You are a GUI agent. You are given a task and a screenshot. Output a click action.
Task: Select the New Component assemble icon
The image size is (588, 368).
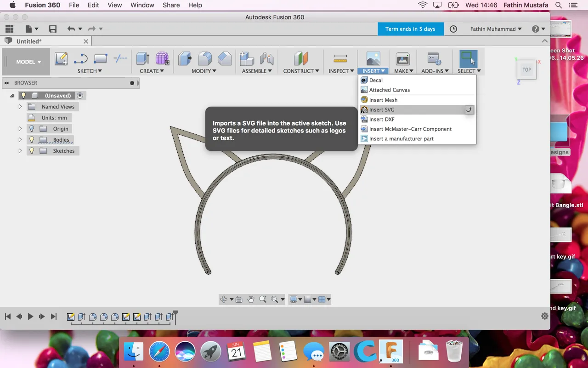click(x=247, y=59)
